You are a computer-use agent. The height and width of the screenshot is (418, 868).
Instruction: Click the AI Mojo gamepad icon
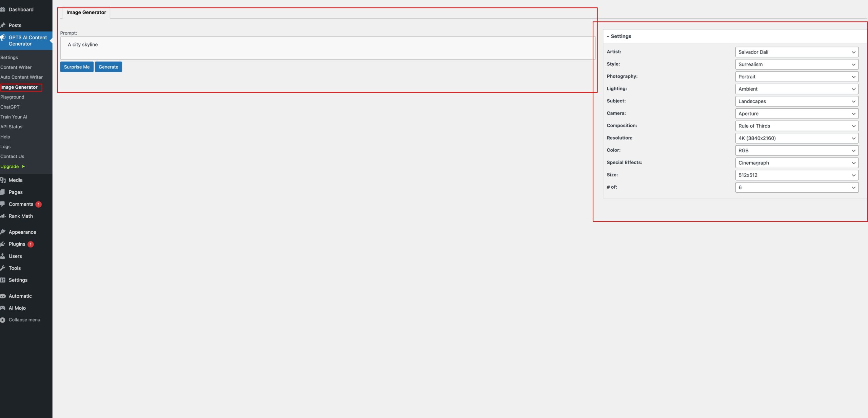tap(3, 308)
